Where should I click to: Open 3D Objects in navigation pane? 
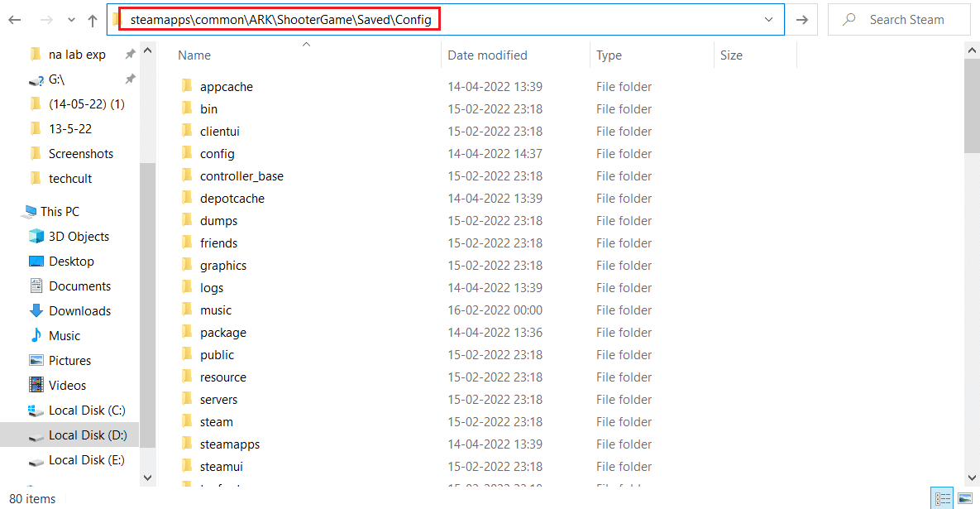79,237
